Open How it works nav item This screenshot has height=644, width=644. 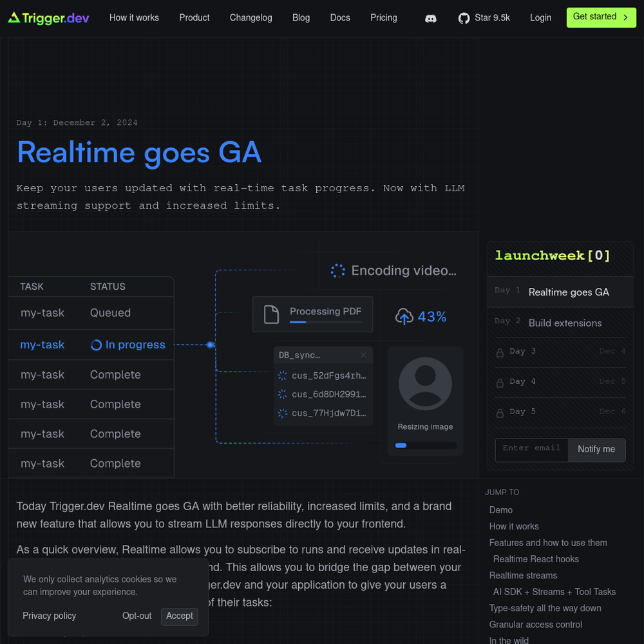point(134,17)
